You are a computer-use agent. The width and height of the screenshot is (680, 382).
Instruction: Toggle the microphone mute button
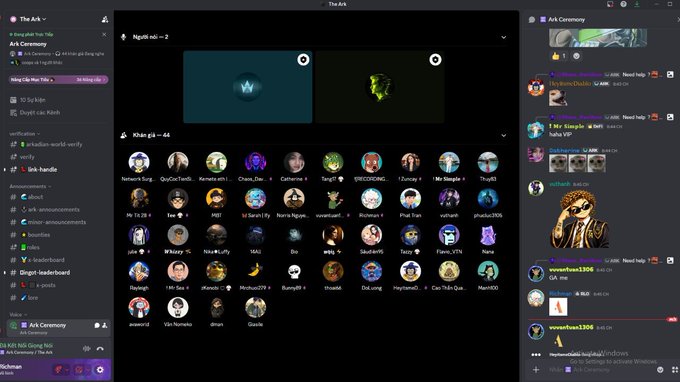click(x=58, y=370)
